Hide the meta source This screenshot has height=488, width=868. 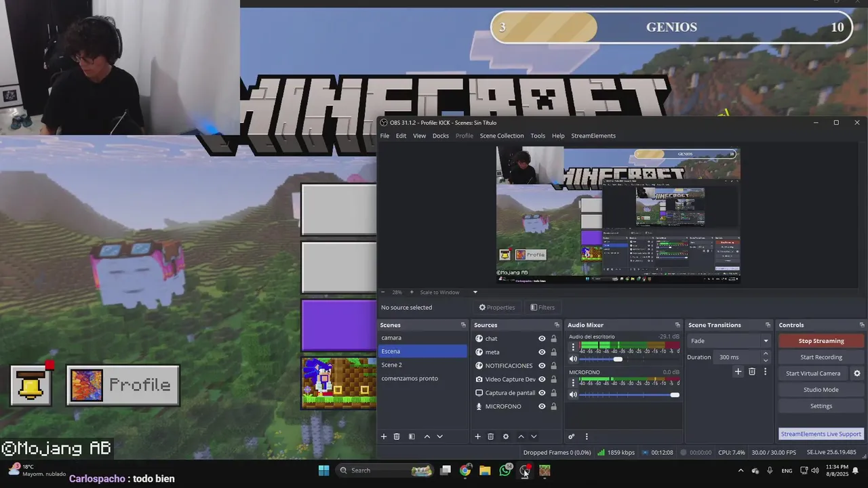(542, 352)
